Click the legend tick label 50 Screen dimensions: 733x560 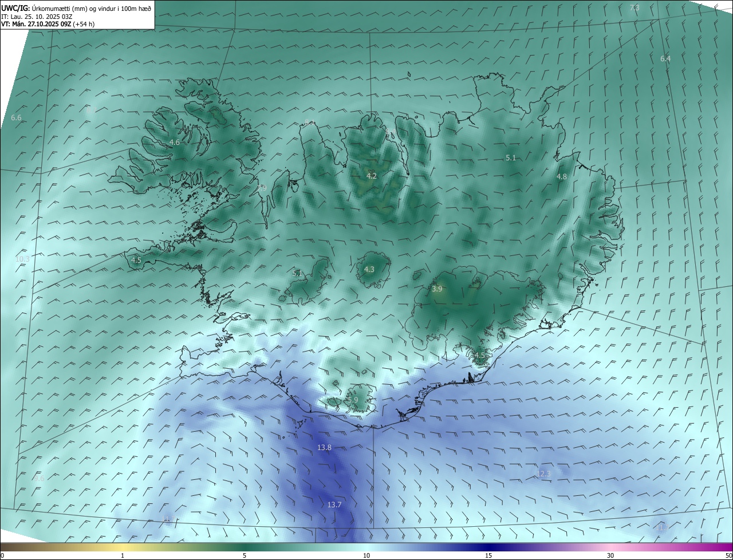click(728, 555)
